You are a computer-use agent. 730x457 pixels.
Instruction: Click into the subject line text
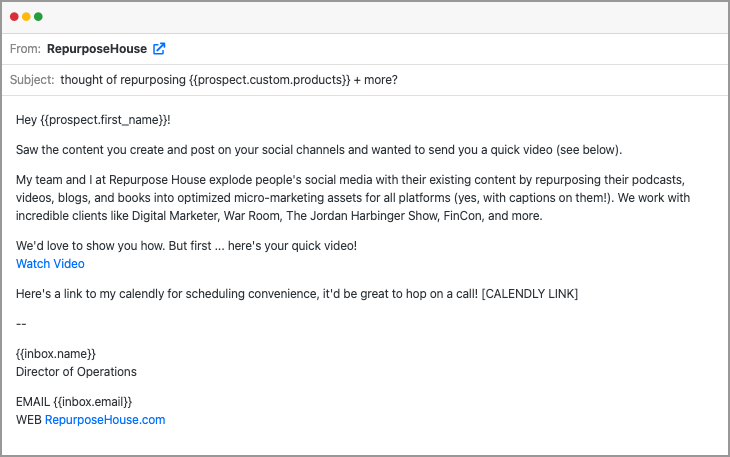pos(228,80)
